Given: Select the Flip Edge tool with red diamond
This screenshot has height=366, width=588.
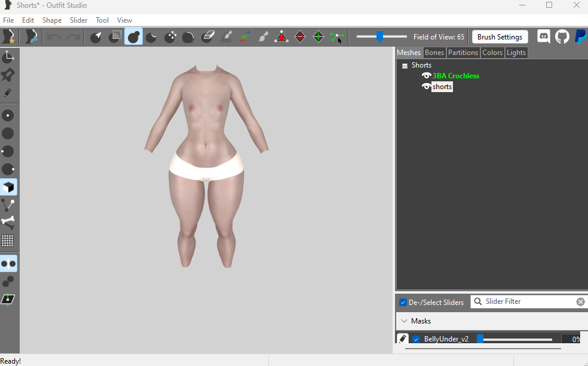Looking at the screenshot, I should 300,37.
